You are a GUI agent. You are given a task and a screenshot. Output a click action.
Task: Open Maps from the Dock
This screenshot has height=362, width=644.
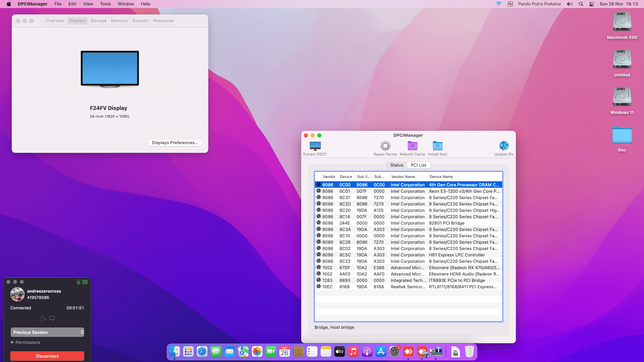click(243, 352)
